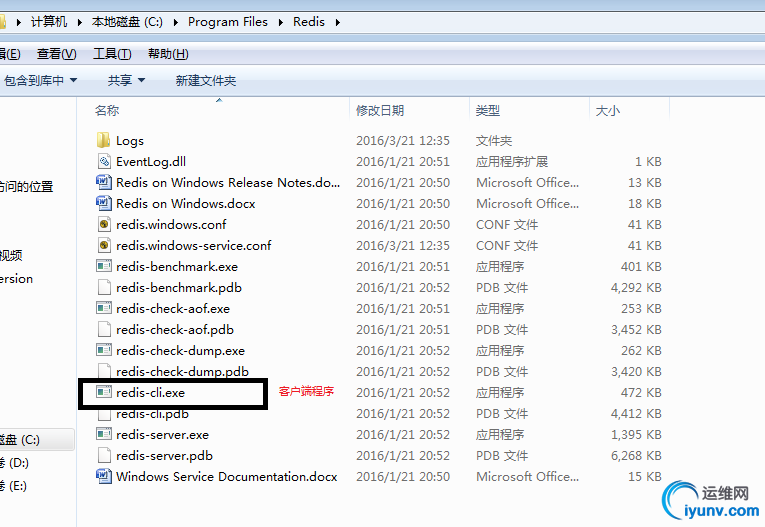The image size is (765, 527).
Task: Click Redis in the address bar
Action: 309,22
